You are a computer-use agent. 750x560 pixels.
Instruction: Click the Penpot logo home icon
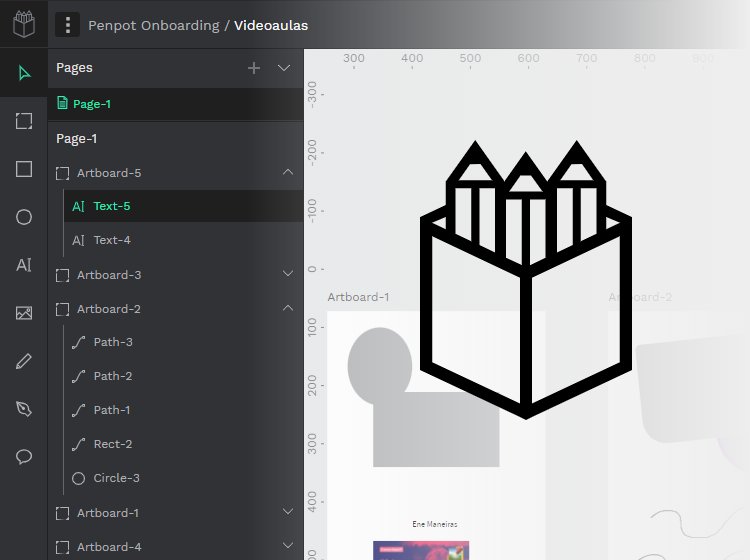tap(24, 24)
